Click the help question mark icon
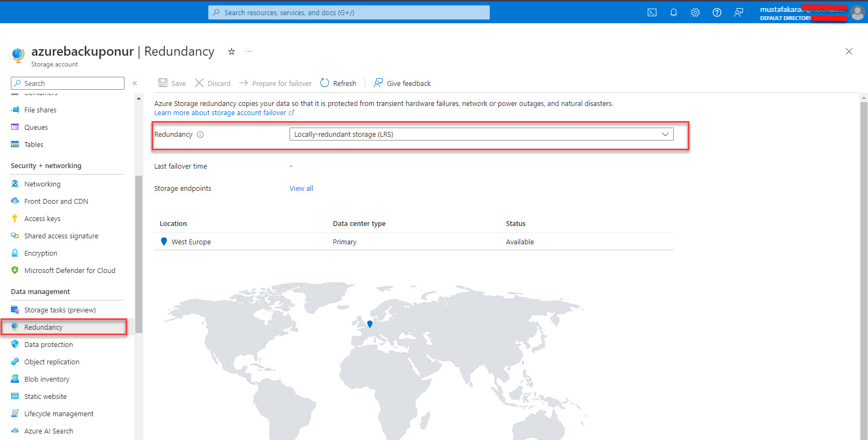Viewport: 868px width, 440px height. coord(717,12)
